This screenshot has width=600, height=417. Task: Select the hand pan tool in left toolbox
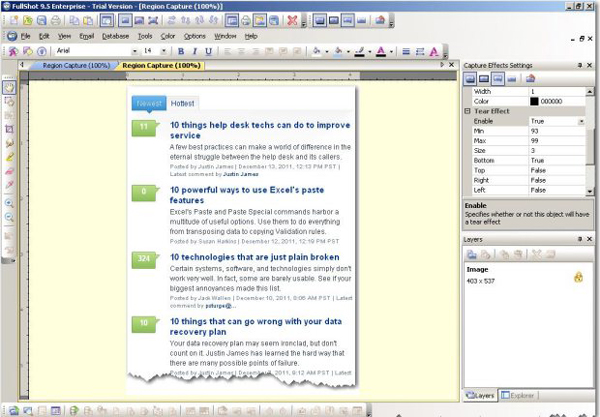[9, 88]
